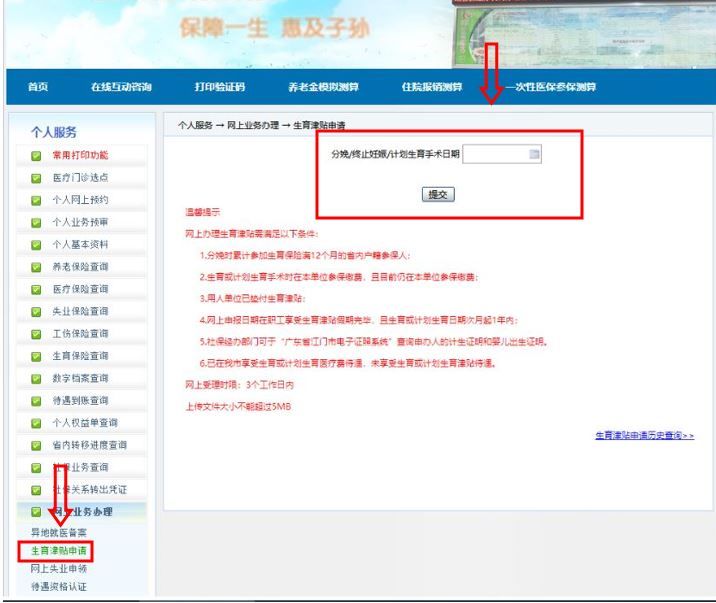Viewport: 716px width, 603px height.
Task: Select 异地就医备案 in the sidebar submenu
Action: (x=46, y=533)
